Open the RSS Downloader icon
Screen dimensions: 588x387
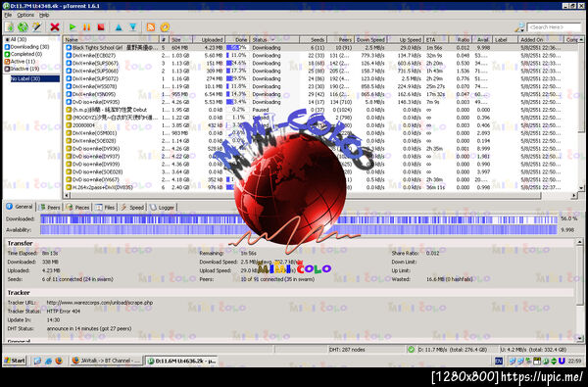[x=151, y=27]
